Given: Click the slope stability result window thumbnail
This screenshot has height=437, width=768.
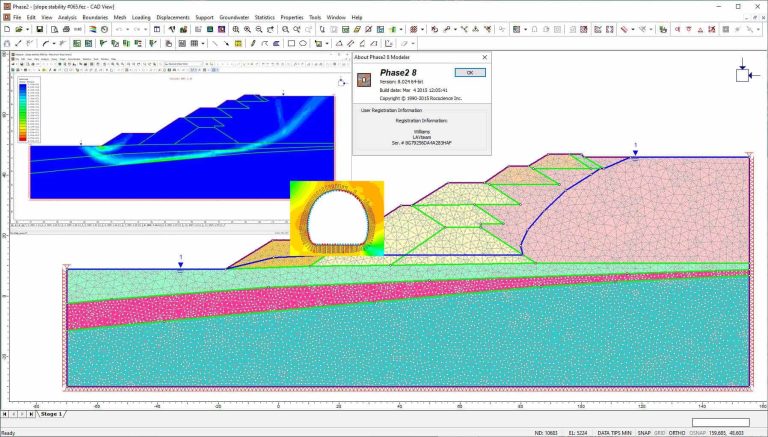Looking at the screenshot, I should [180, 141].
